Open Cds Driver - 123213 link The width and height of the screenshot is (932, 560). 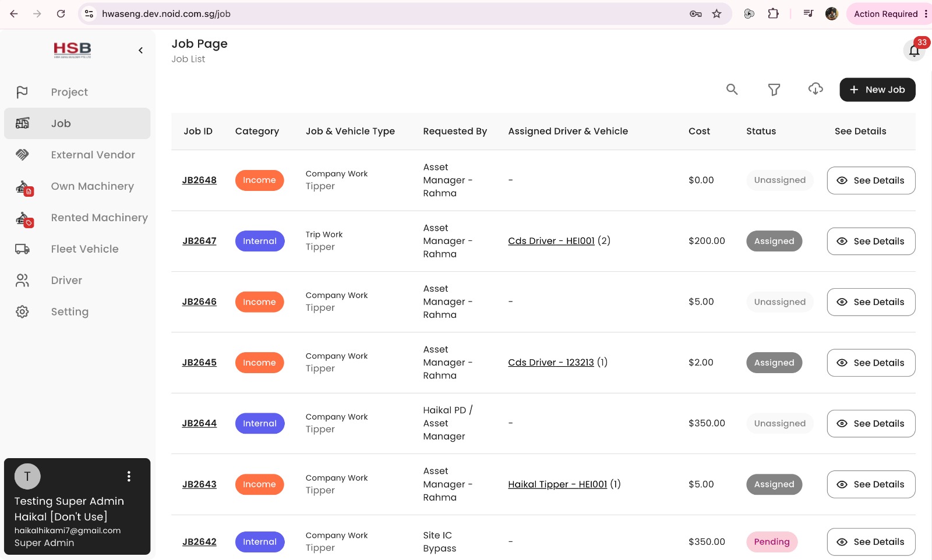[551, 363]
